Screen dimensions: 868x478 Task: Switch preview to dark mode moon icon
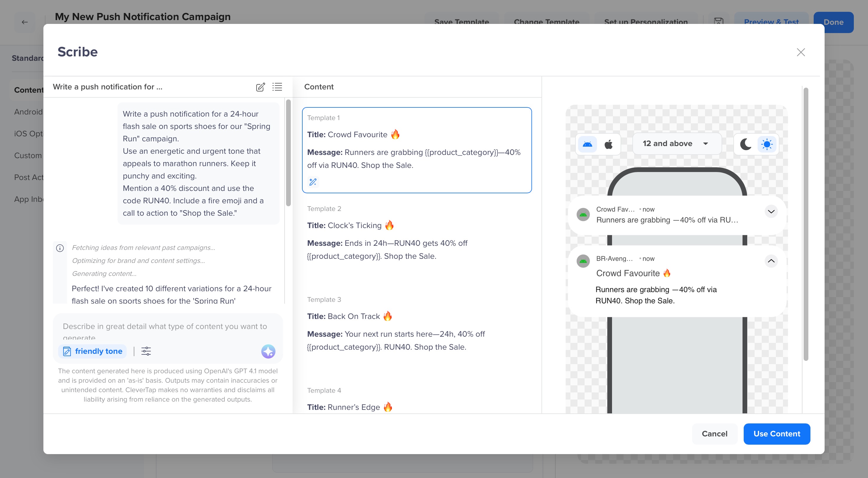tap(745, 144)
